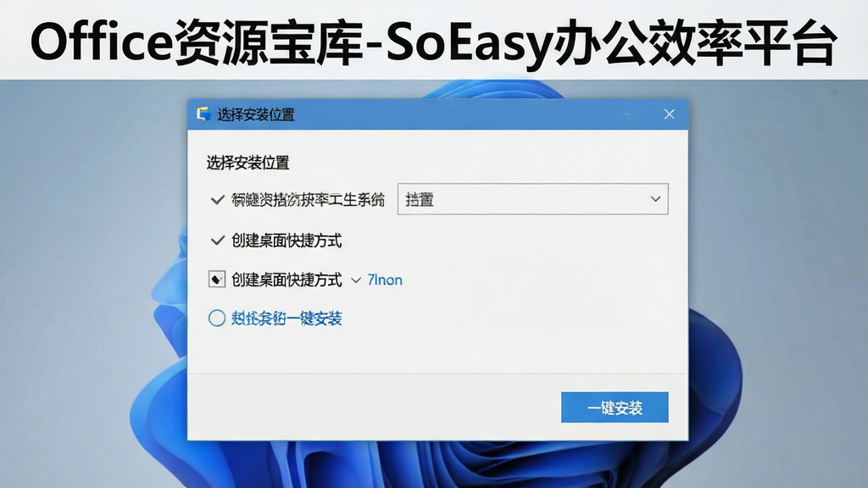Select the blue radio button option

(x=216, y=319)
